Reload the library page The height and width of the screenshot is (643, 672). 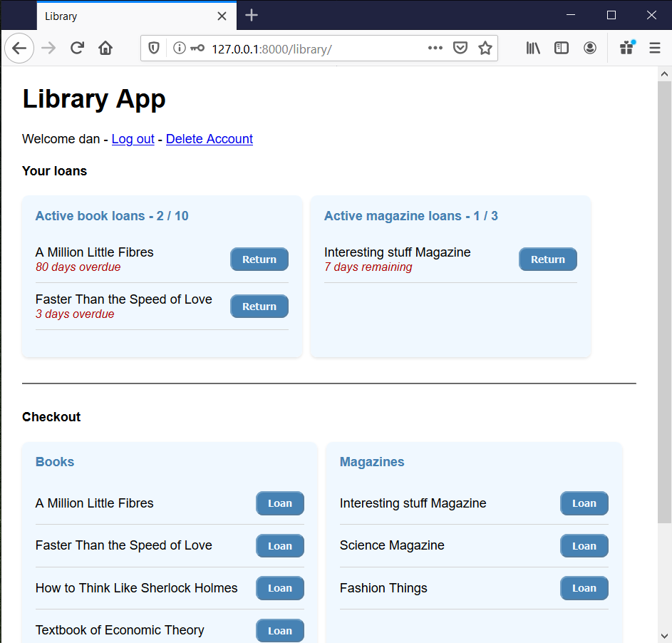coord(77,48)
